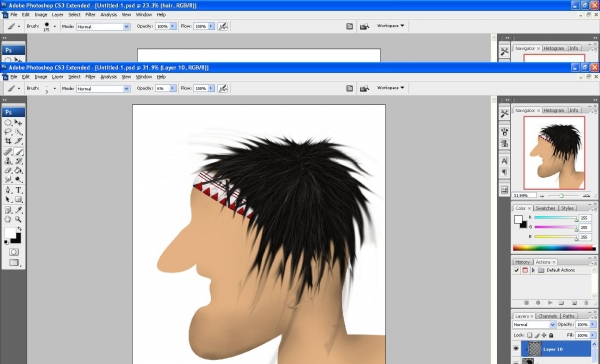Click foreground color swatch in Color panel
The width and height of the screenshot is (600, 364).
pos(518,219)
